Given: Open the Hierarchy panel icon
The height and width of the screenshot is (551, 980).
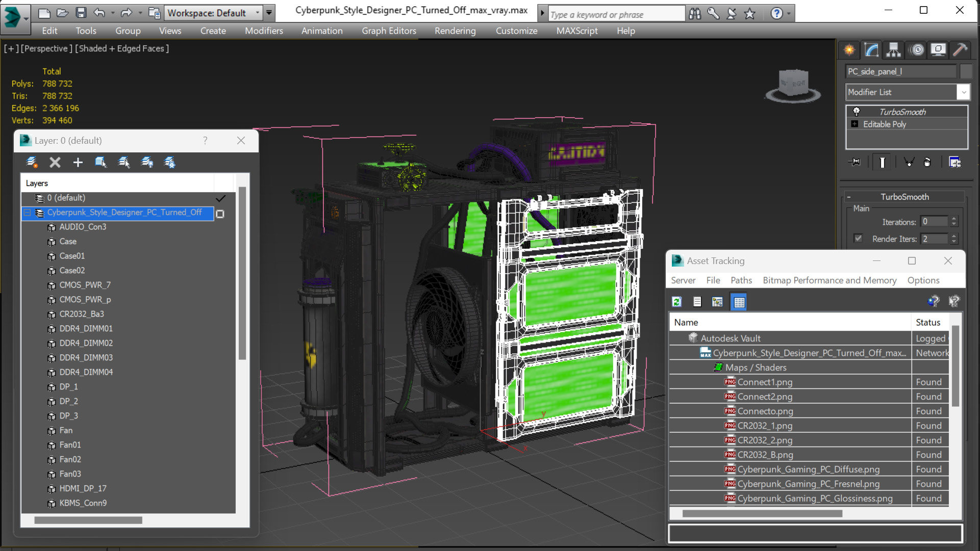Looking at the screenshot, I should pos(893,50).
